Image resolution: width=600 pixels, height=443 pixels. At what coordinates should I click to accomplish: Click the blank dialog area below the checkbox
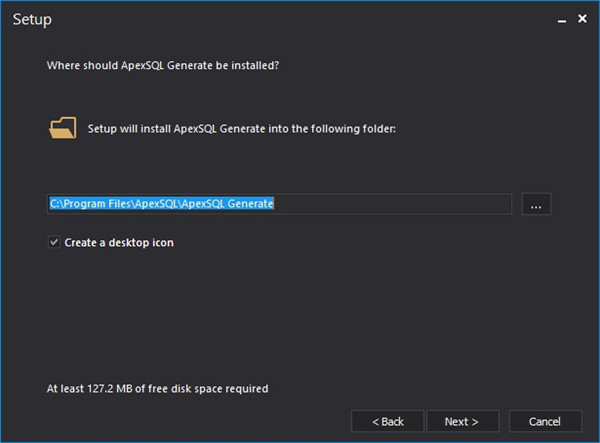pos(300,310)
